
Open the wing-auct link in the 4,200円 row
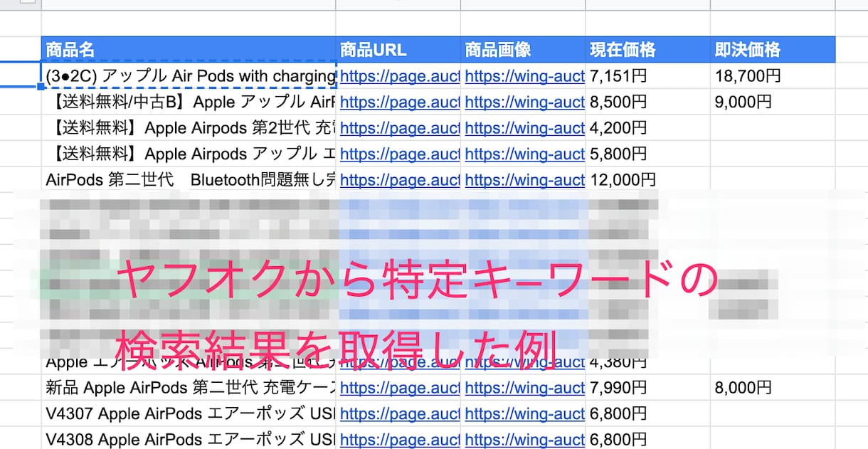coord(525,128)
